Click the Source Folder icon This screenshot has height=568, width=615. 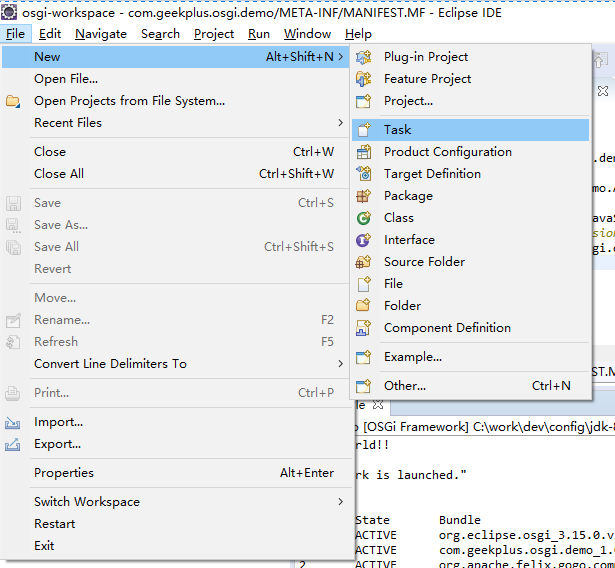tap(364, 262)
